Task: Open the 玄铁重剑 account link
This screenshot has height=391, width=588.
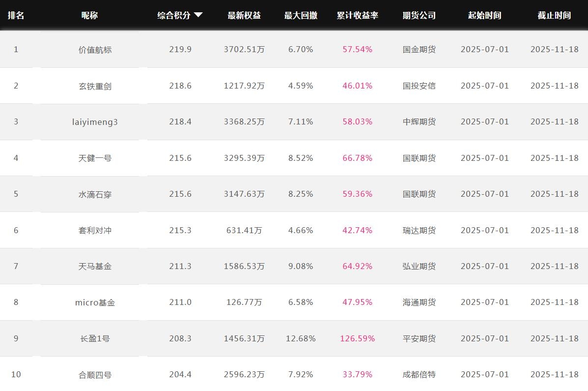Action: coord(95,86)
